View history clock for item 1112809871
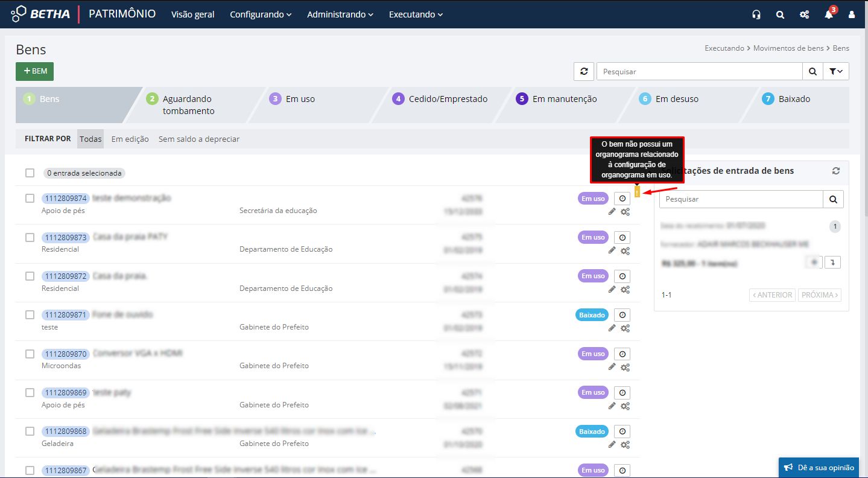 [x=622, y=315]
